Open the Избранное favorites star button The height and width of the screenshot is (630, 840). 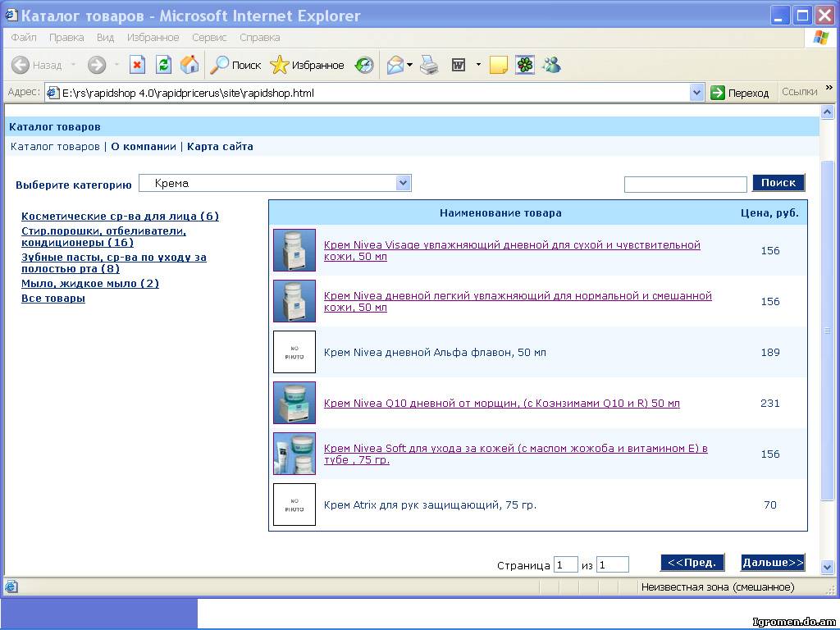click(307, 66)
